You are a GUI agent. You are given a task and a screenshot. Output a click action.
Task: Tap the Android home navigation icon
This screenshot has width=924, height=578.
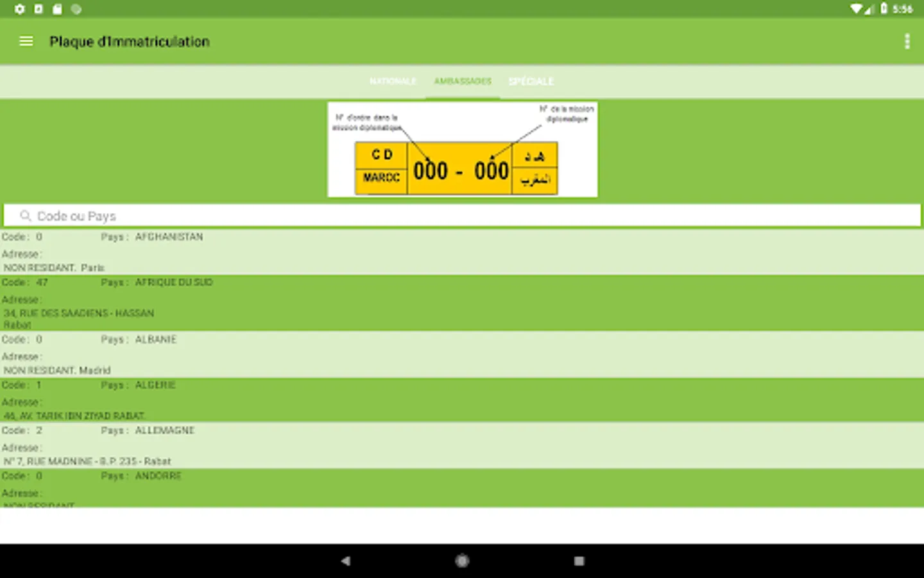(x=461, y=561)
